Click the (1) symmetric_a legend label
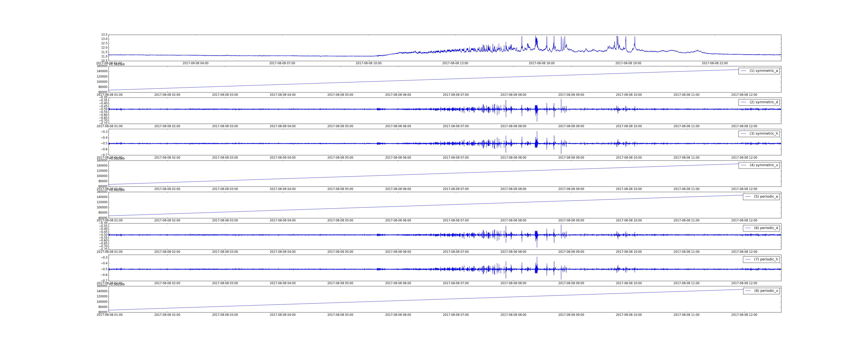 tap(763, 71)
